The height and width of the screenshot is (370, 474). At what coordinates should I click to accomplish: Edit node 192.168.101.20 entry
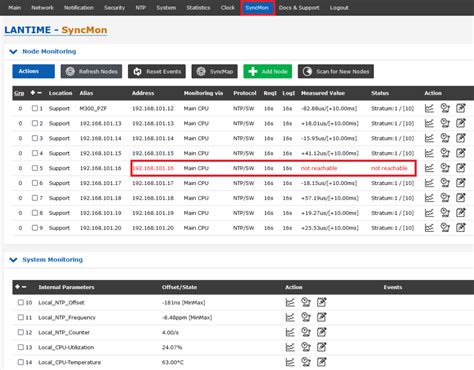461,228
